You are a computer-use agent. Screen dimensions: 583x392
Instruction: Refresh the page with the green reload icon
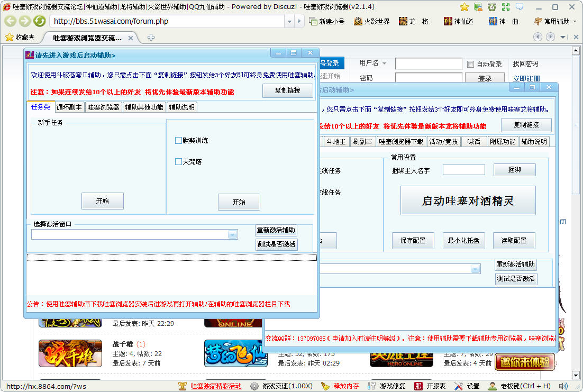[x=39, y=21]
